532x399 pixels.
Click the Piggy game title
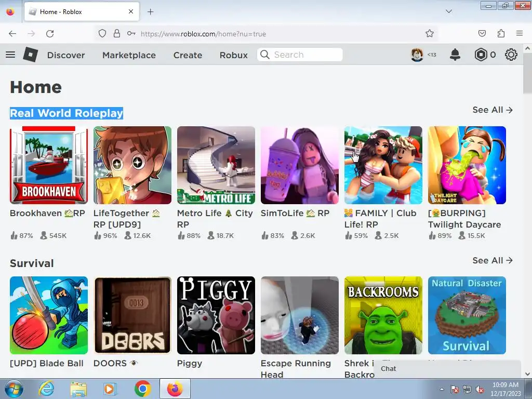[x=189, y=363]
